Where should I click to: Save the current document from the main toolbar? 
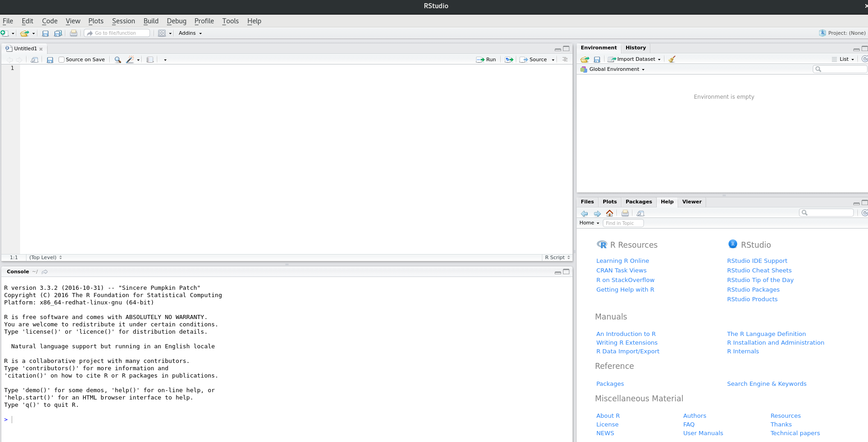tap(45, 33)
